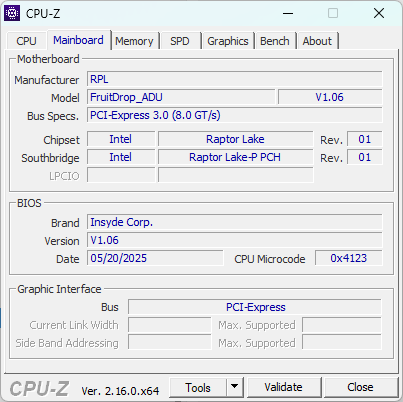Open the Tools dropdown arrow
The height and width of the screenshot is (402, 403).
tap(235, 387)
